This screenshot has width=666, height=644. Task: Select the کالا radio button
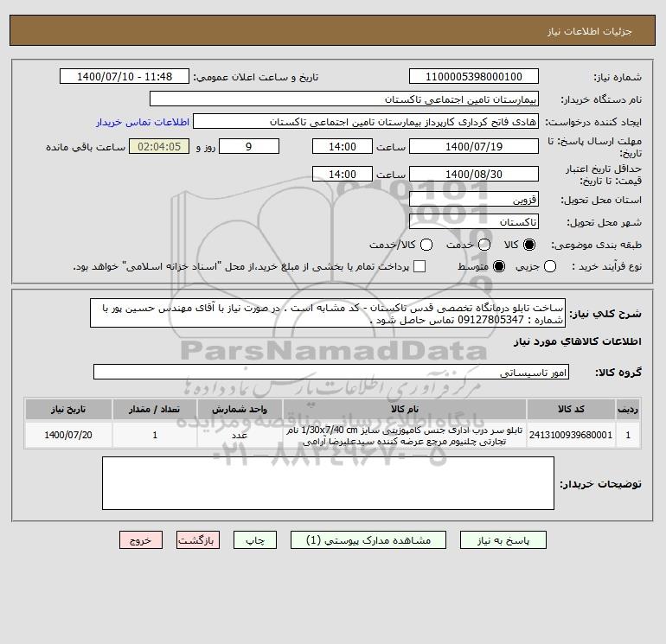(x=529, y=245)
